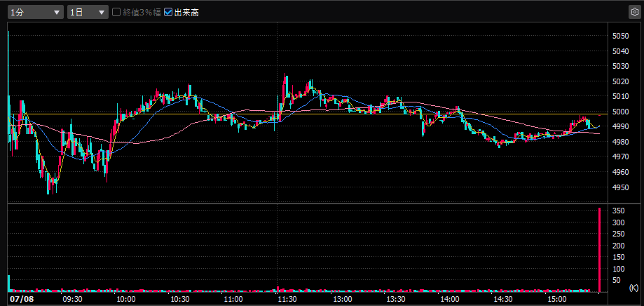
Task: Click the 13:00 time axis label
Action: 342,298
